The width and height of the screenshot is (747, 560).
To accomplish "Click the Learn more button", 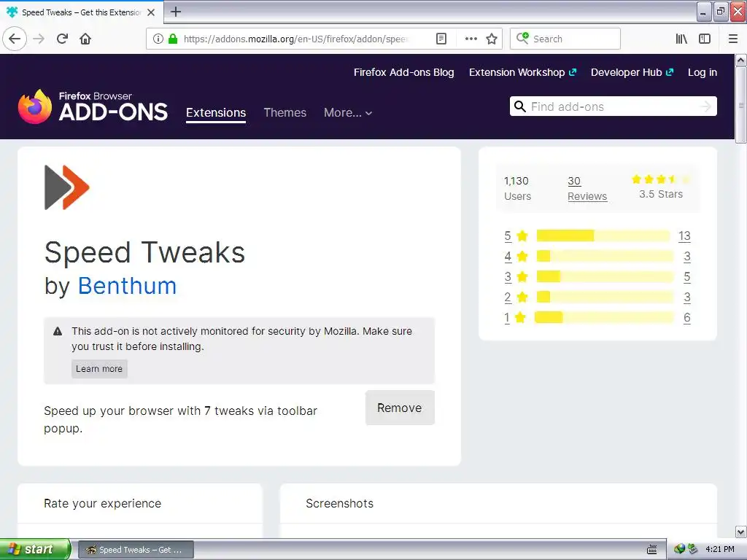I will tap(99, 368).
